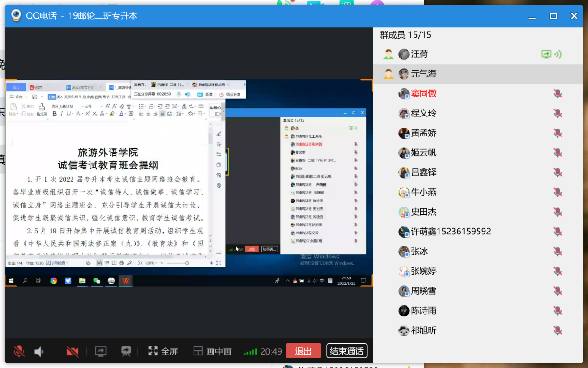Unmute your microphone in the call toolbar
Screen dimensions: 588x368
point(19,351)
